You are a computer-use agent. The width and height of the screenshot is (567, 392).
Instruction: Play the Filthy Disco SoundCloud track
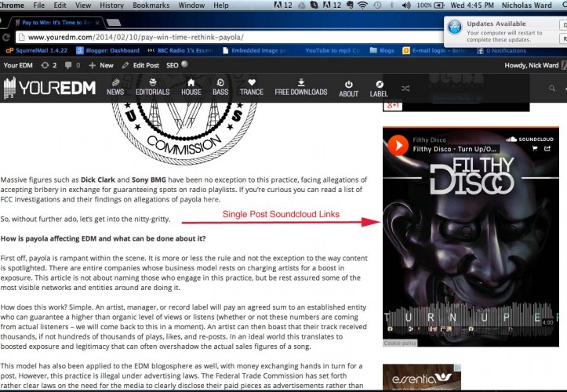point(398,145)
